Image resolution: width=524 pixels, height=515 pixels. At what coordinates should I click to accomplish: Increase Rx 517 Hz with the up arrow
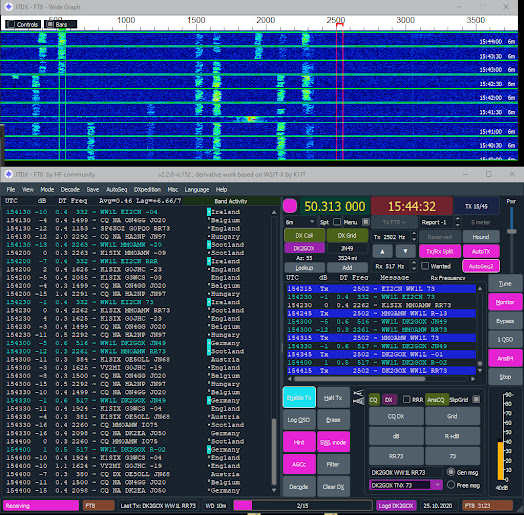[x=414, y=263]
